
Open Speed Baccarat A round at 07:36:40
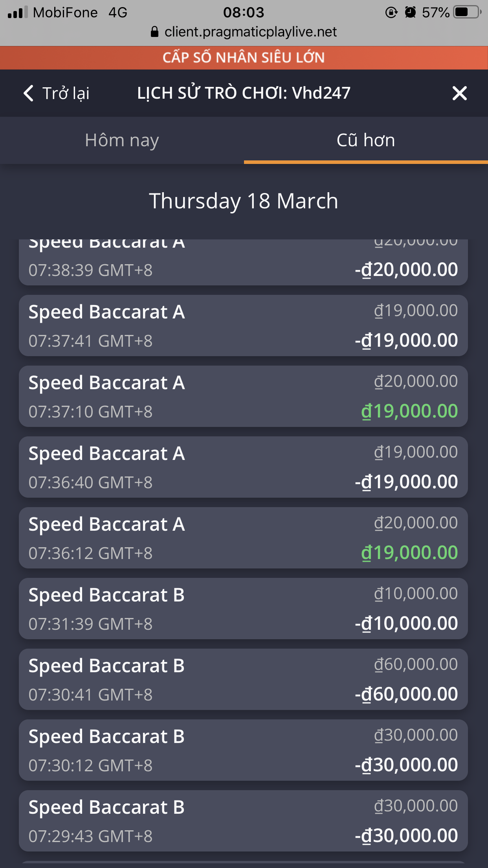pos(243,467)
